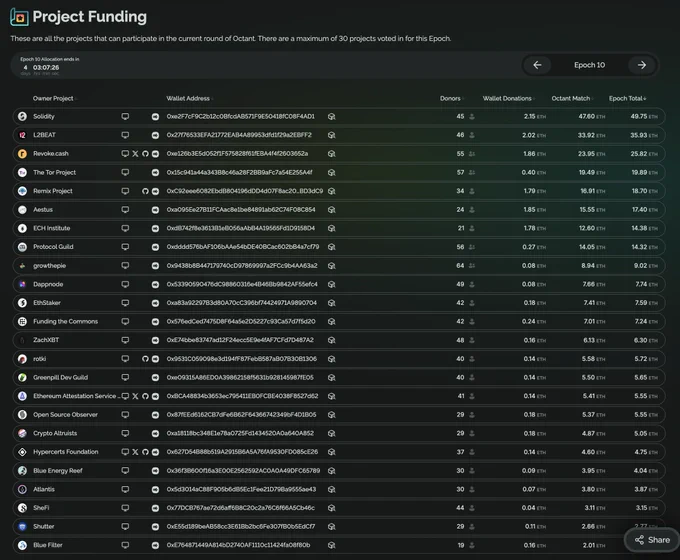Open The Tor Project name

coord(54,172)
